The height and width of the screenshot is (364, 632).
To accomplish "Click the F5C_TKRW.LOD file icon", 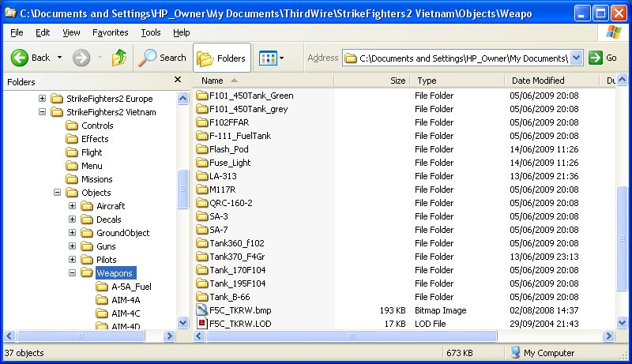I will pos(201,323).
